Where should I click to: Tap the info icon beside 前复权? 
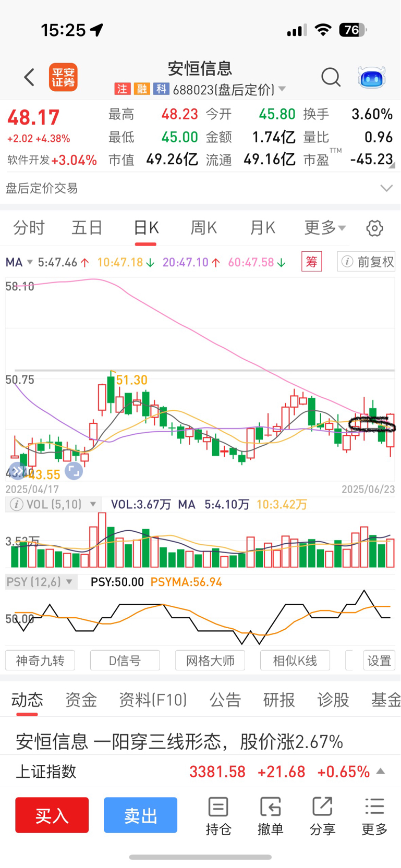pos(347,262)
